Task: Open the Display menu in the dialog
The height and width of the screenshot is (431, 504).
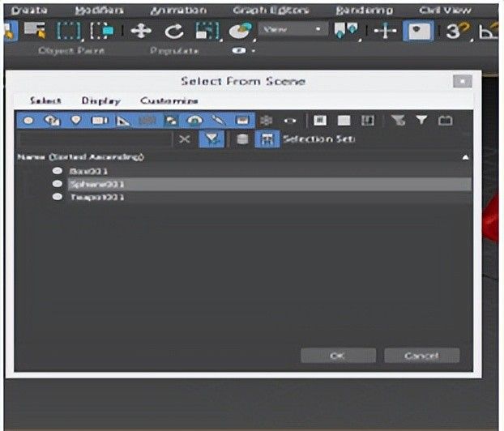Action: pyautogui.click(x=101, y=101)
